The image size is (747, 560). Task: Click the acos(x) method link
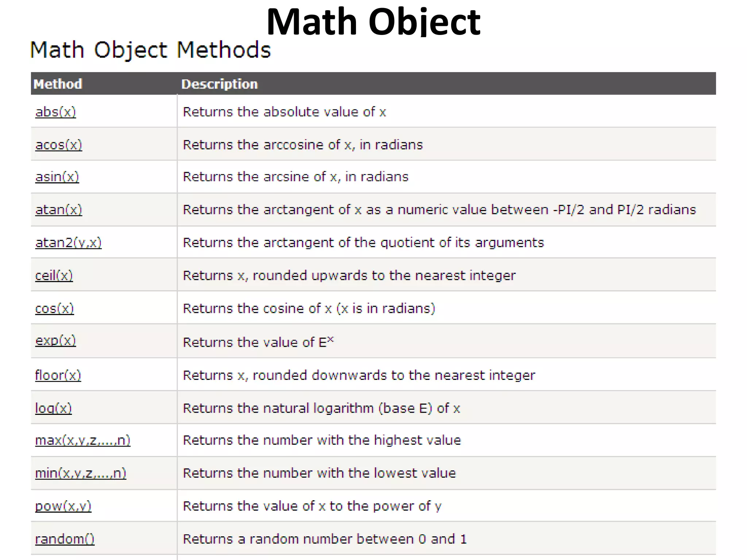coord(59,145)
